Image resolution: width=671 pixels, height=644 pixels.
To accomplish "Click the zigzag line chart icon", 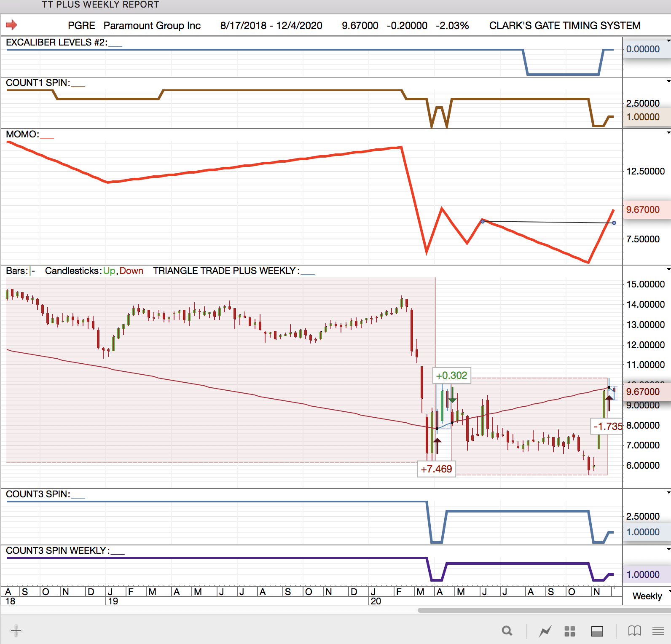I will click(x=545, y=631).
